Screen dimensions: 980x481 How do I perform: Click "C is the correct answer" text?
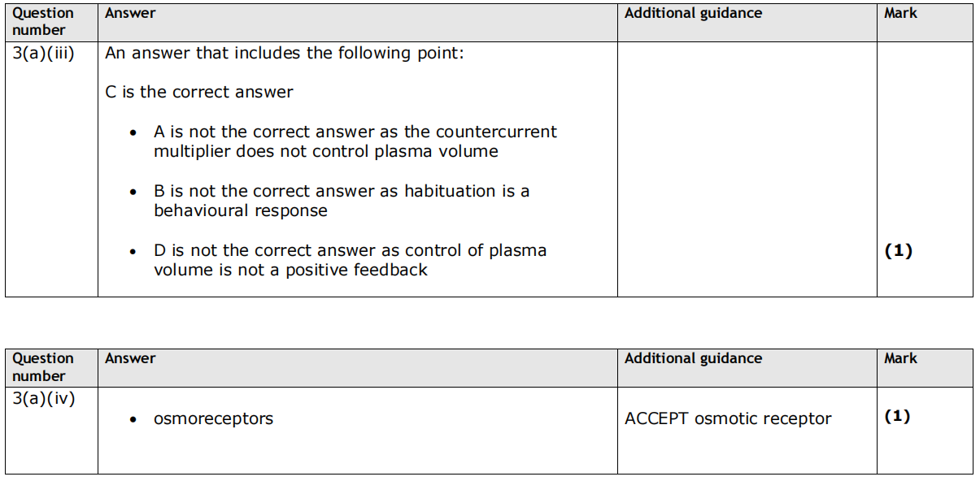click(x=199, y=93)
